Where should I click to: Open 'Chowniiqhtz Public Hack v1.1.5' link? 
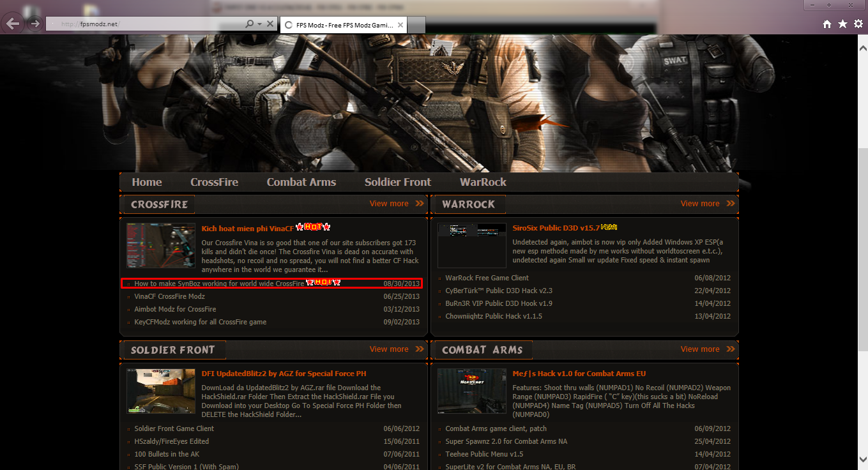[494, 316]
